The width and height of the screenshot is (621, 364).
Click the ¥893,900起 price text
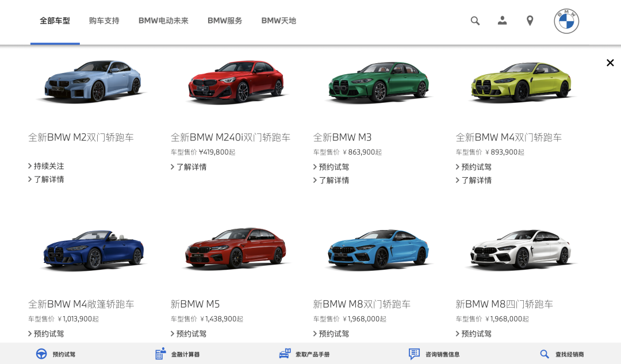click(505, 152)
